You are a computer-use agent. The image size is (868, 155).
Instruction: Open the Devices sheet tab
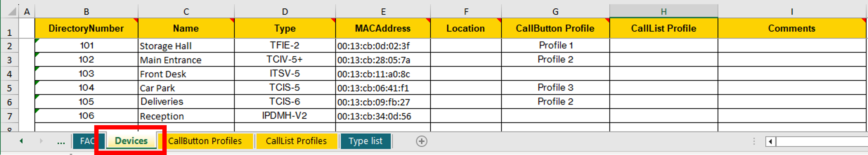pos(131,141)
